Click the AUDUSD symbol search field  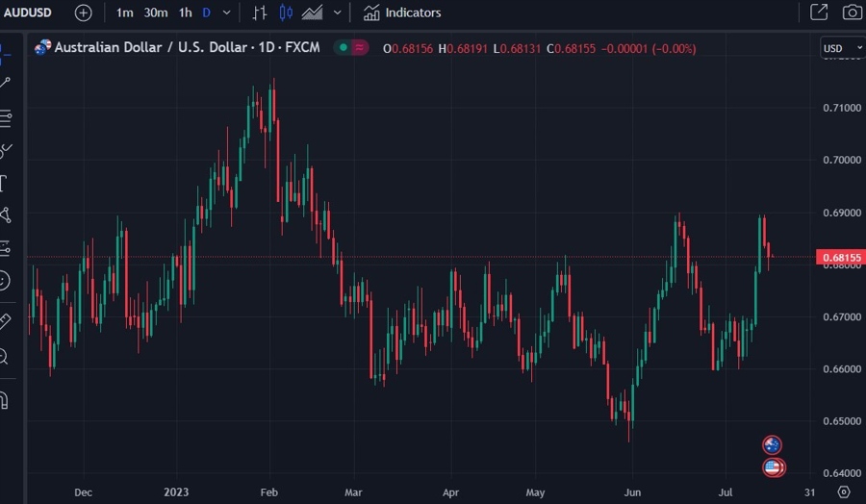28,13
